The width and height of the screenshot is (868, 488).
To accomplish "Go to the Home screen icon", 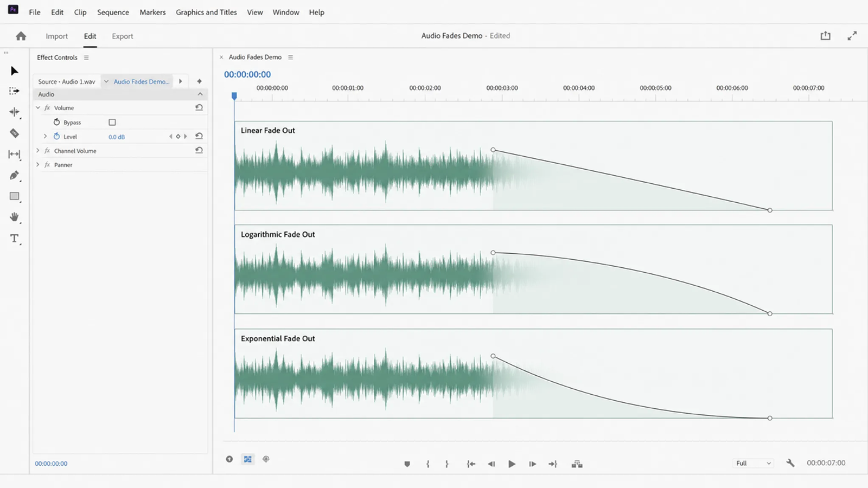I will (21, 36).
